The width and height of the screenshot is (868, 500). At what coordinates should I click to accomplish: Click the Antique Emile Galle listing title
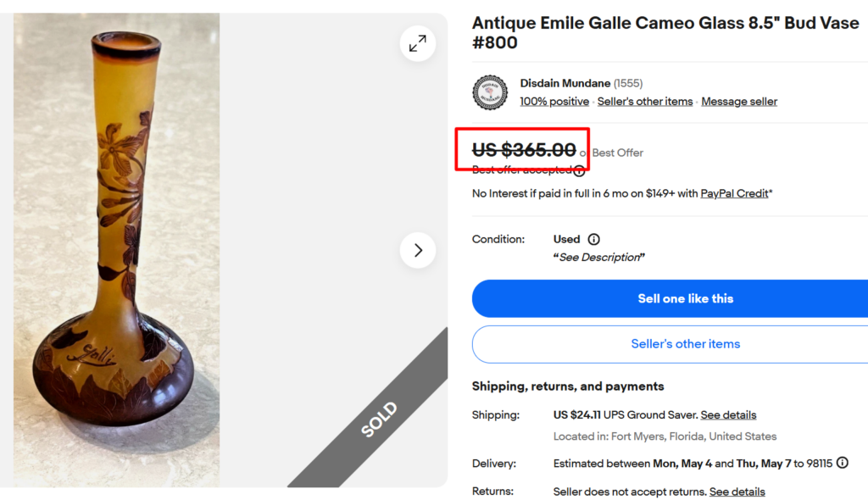click(x=665, y=32)
